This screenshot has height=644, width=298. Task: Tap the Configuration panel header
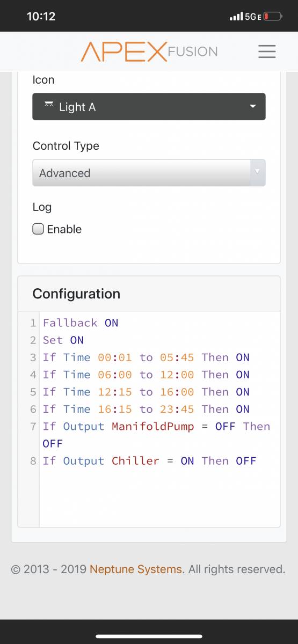pos(149,294)
